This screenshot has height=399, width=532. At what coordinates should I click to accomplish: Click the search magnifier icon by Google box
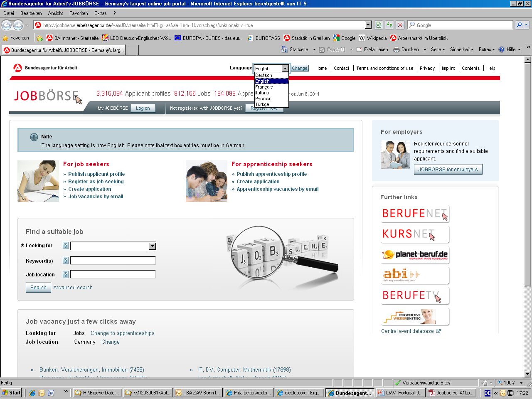[519, 25]
